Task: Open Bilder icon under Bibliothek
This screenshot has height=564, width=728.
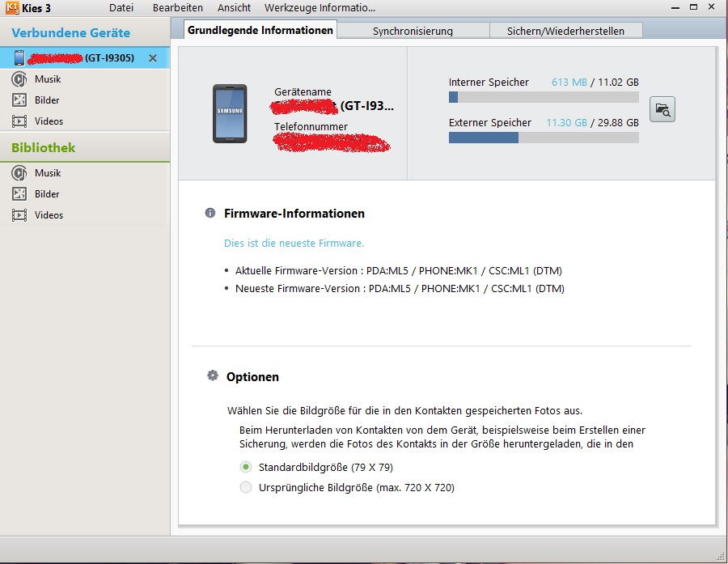Action: (x=19, y=193)
